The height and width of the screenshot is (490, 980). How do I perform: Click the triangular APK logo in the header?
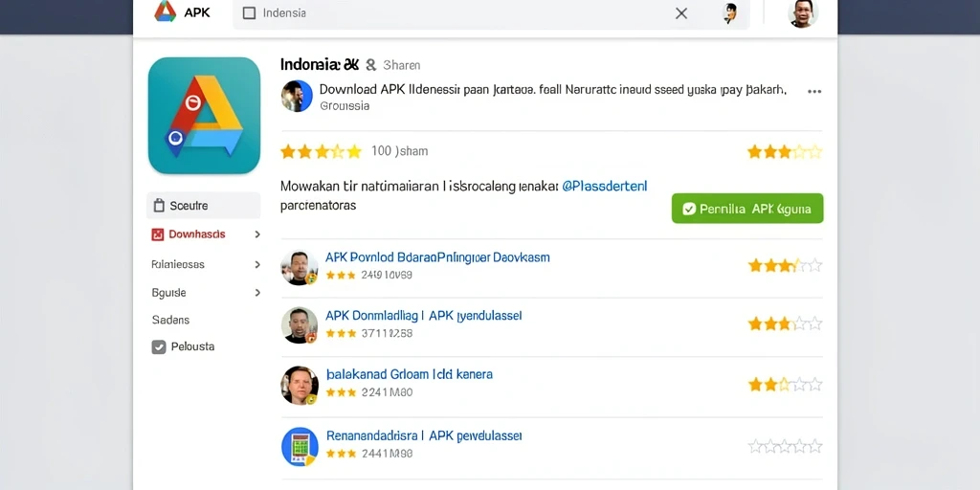[166, 11]
